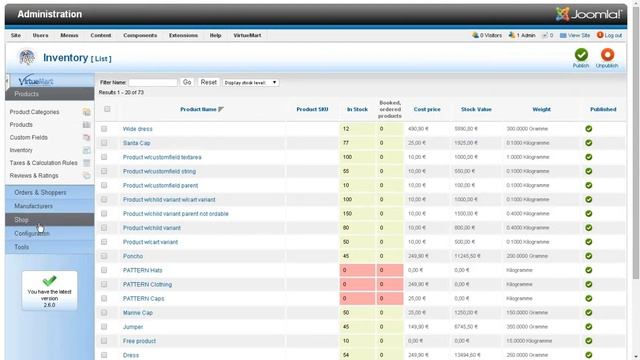Check the select-all checkbox in table header
The image size is (640, 360).
click(x=107, y=109)
